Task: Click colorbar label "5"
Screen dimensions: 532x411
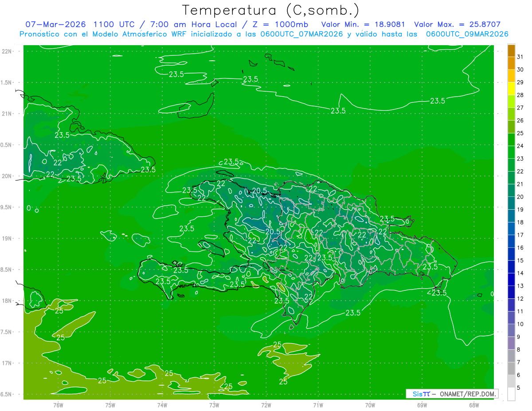Action: pyautogui.click(x=519, y=388)
